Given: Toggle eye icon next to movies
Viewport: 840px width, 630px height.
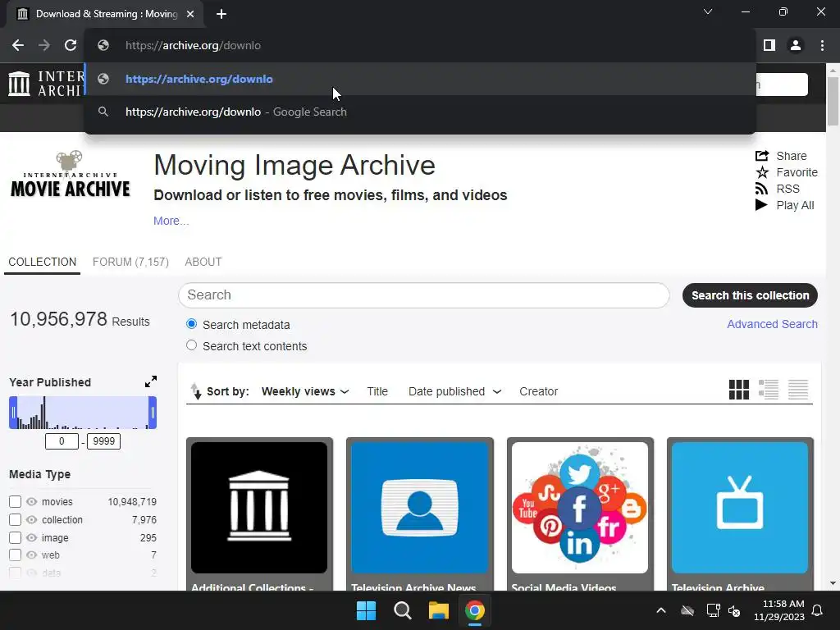Looking at the screenshot, I should (x=32, y=501).
